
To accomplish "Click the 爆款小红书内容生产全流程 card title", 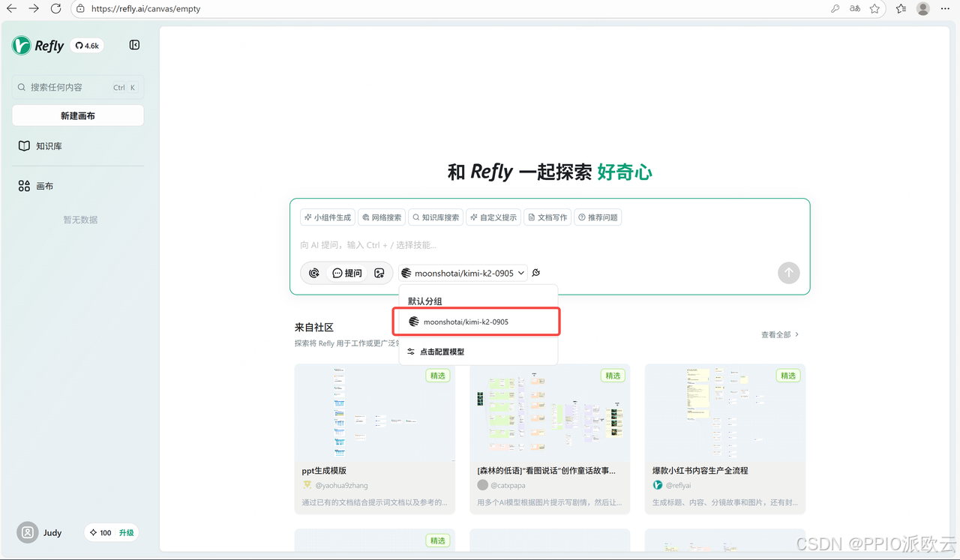I will 700,471.
